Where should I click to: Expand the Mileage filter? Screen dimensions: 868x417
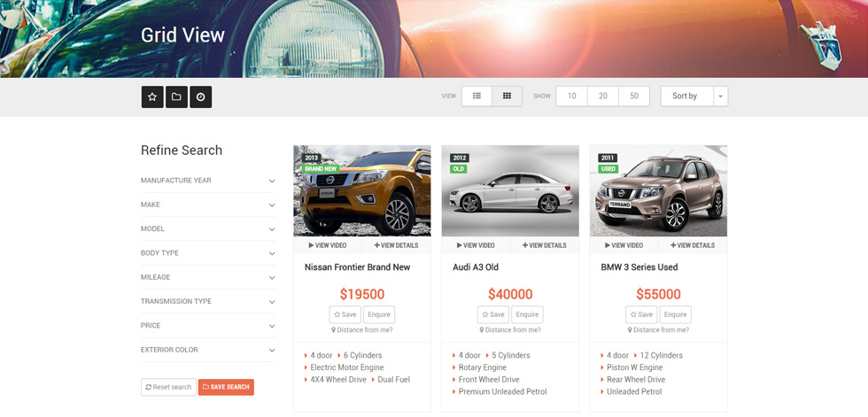tap(208, 278)
